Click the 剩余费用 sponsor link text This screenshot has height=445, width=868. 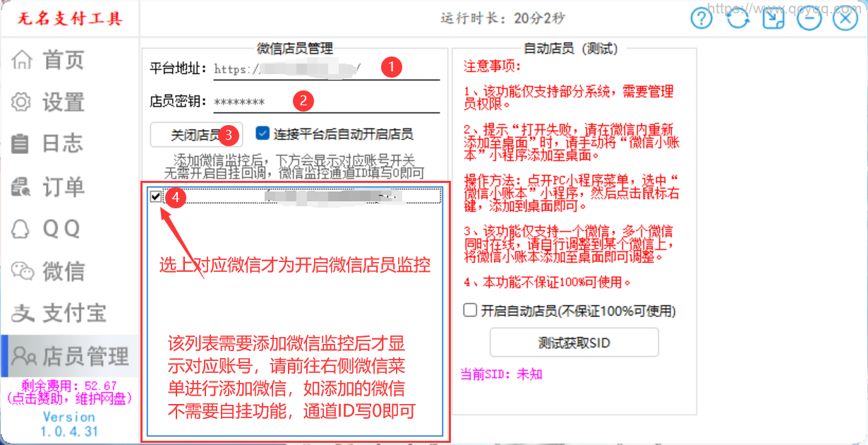[69, 392]
